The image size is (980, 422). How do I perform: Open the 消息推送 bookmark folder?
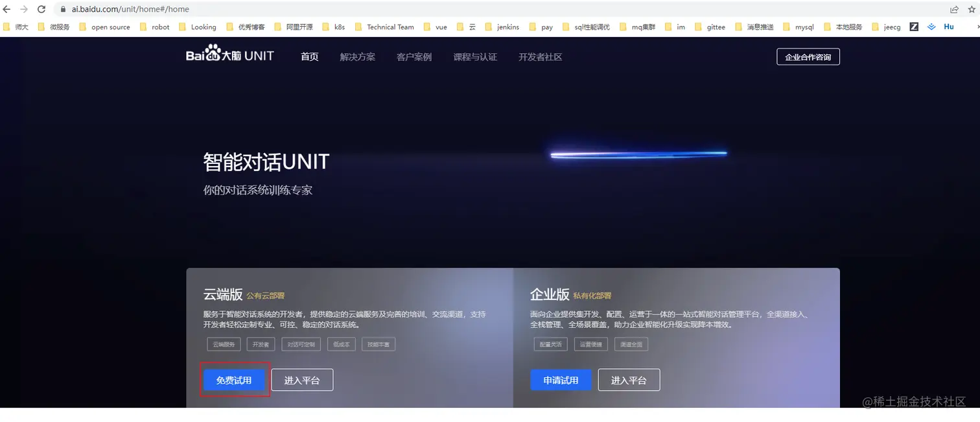click(754, 27)
